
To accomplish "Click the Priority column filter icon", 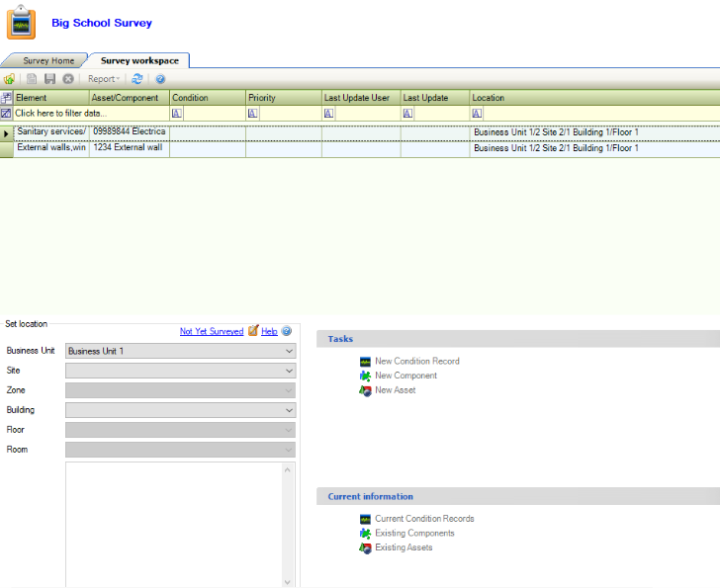I will tap(253, 114).
